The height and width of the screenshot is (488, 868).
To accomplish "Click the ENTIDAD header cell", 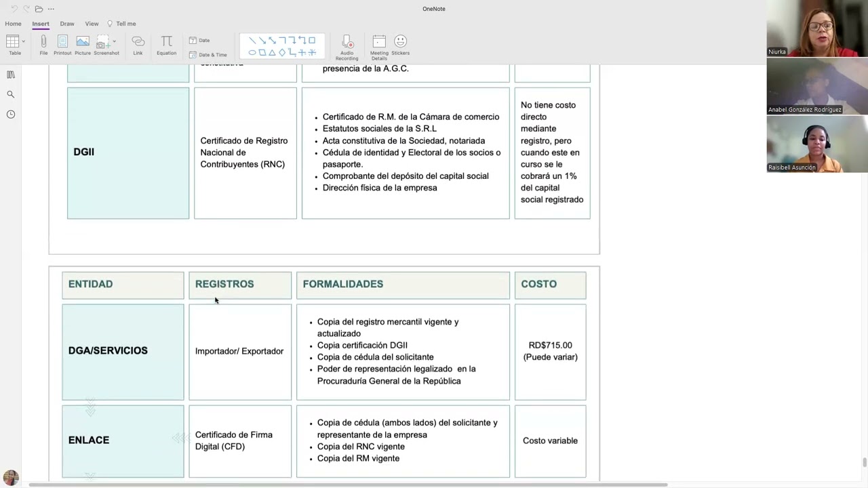I will tap(123, 285).
